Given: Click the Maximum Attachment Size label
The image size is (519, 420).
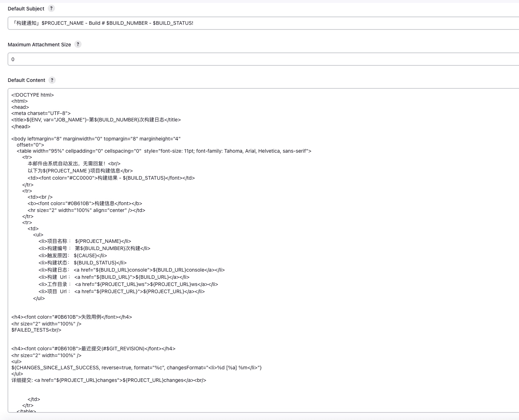Looking at the screenshot, I should click(x=40, y=45).
